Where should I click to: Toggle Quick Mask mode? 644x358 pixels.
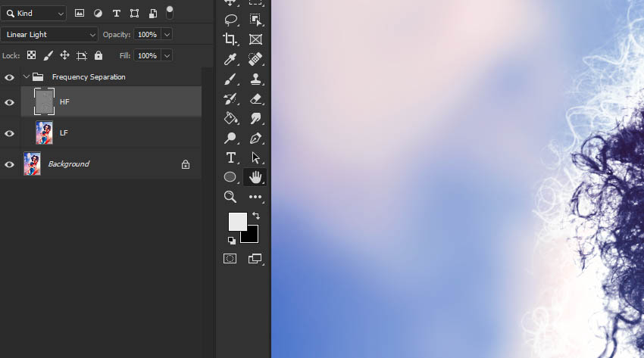point(230,258)
